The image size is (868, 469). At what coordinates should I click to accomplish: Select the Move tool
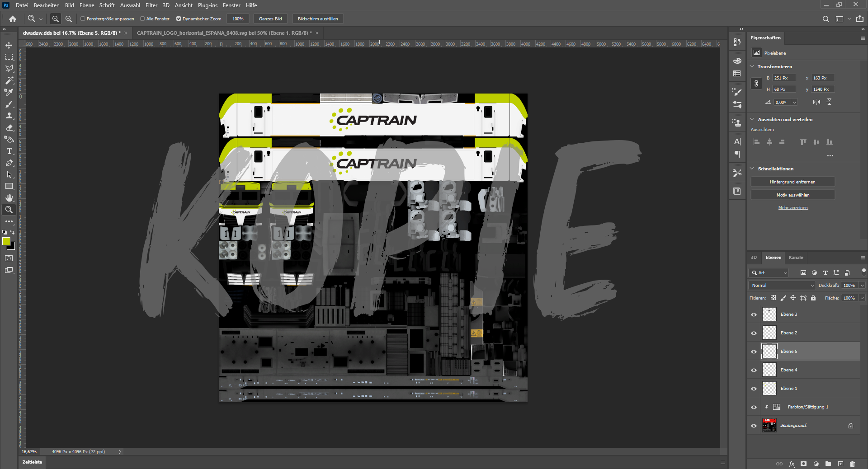9,45
